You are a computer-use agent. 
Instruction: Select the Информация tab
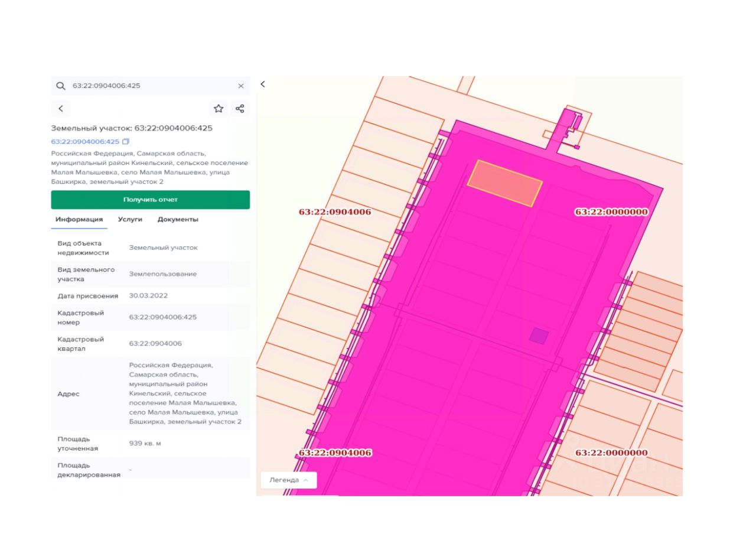pyautogui.click(x=79, y=219)
